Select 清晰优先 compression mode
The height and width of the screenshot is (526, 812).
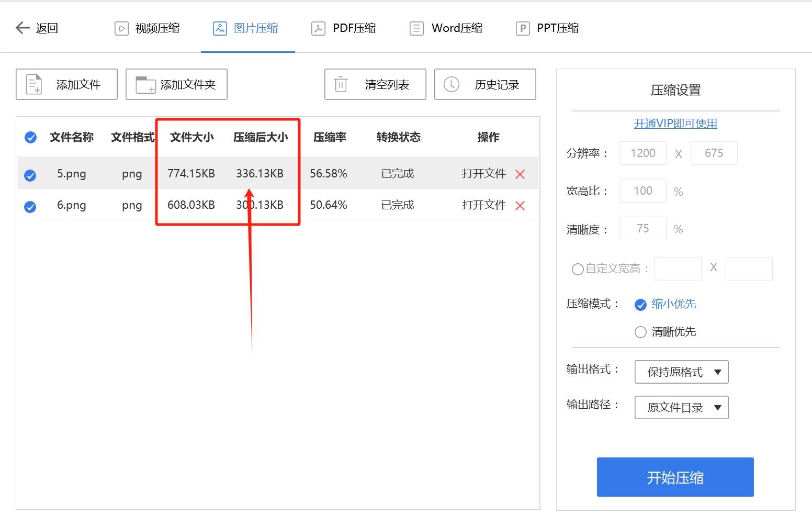pyautogui.click(x=640, y=332)
